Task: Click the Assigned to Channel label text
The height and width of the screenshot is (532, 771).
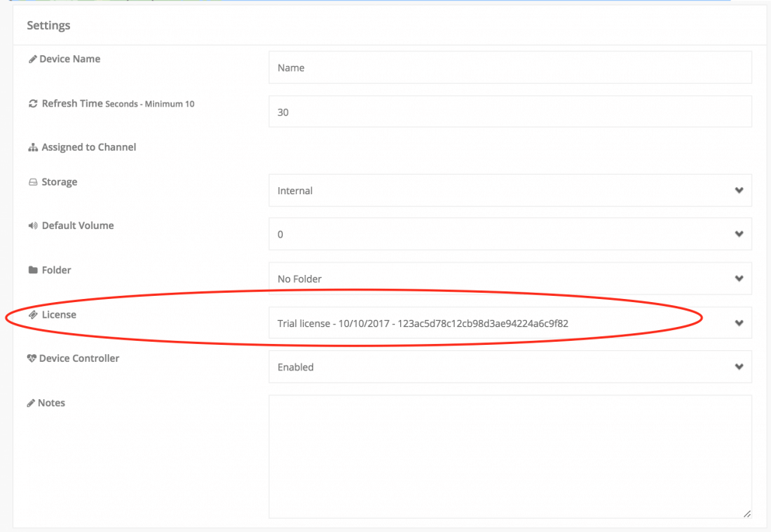Action: pos(89,148)
